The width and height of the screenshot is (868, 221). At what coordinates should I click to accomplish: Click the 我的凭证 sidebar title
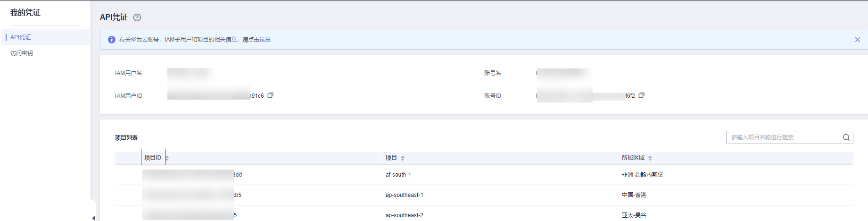pyautogui.click(x=25, y=13)
